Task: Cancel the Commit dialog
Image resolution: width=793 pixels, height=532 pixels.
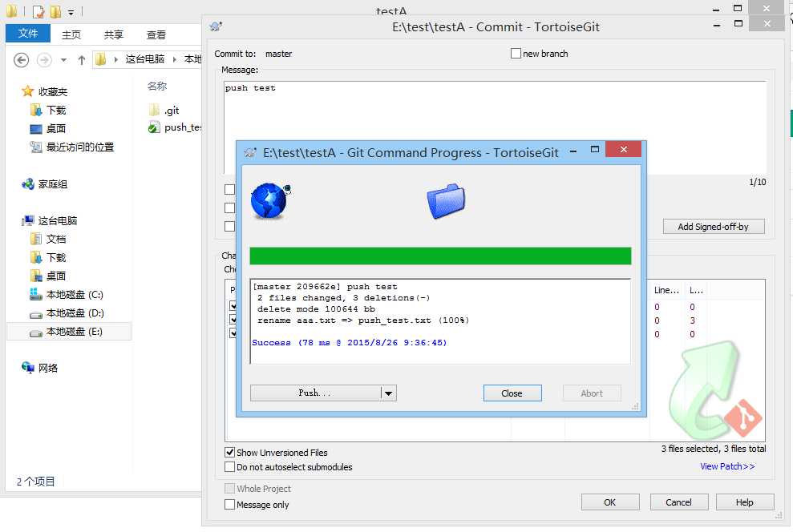Action: click(678, 502)
